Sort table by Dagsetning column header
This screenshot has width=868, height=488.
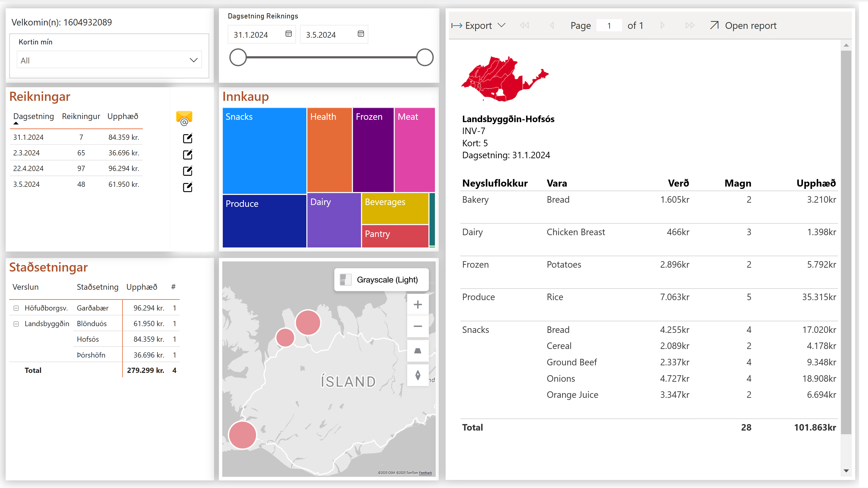pyautogui.click(x=33, y=116)
